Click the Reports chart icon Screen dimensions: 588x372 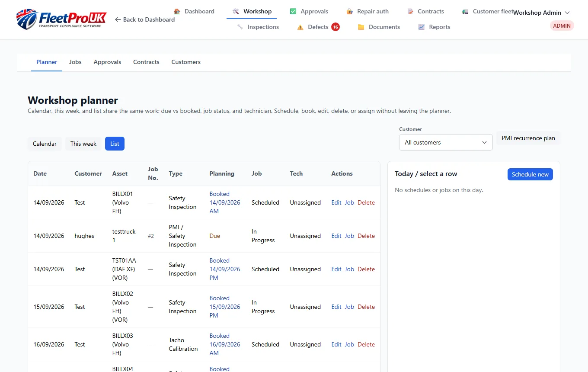tap(422, 27)
